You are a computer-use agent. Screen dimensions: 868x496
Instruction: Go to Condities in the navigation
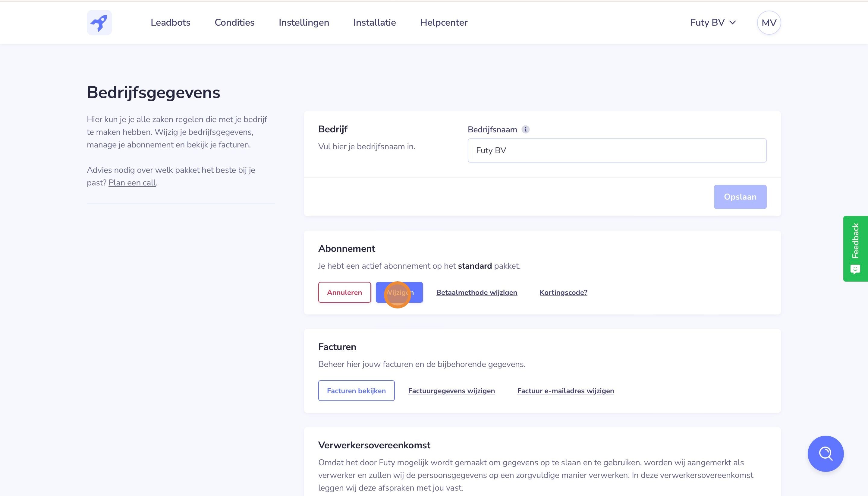coord(234,23)
